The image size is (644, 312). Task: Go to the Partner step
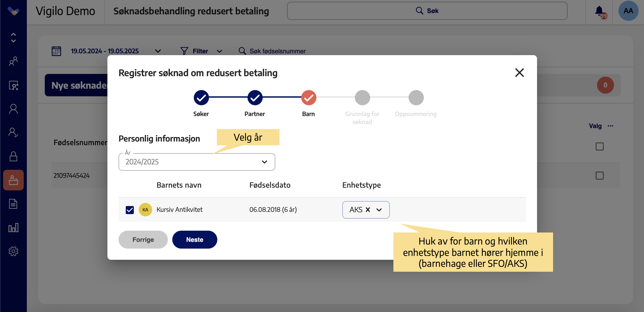tap(255, 97)
